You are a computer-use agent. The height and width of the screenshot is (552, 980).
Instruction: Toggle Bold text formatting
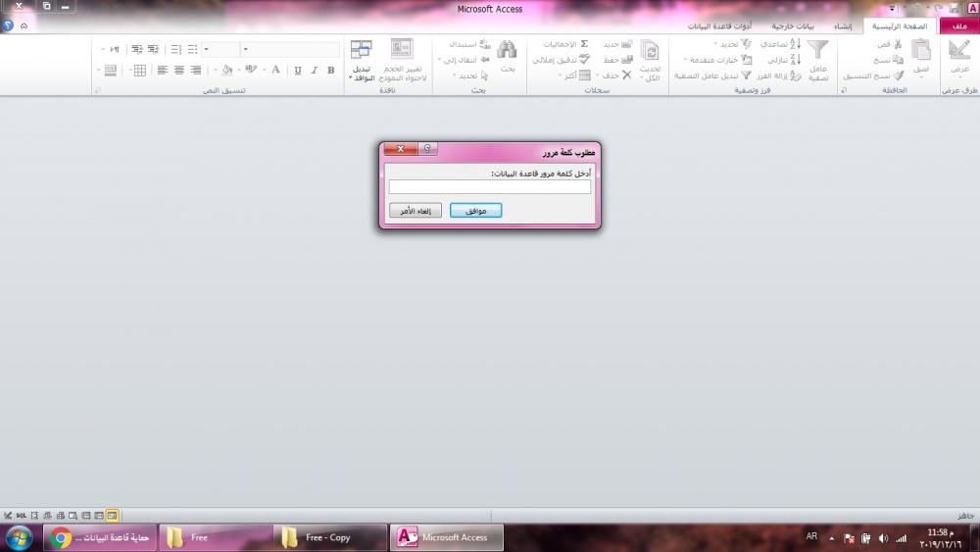pyautogui.click(x=331, y=71)
